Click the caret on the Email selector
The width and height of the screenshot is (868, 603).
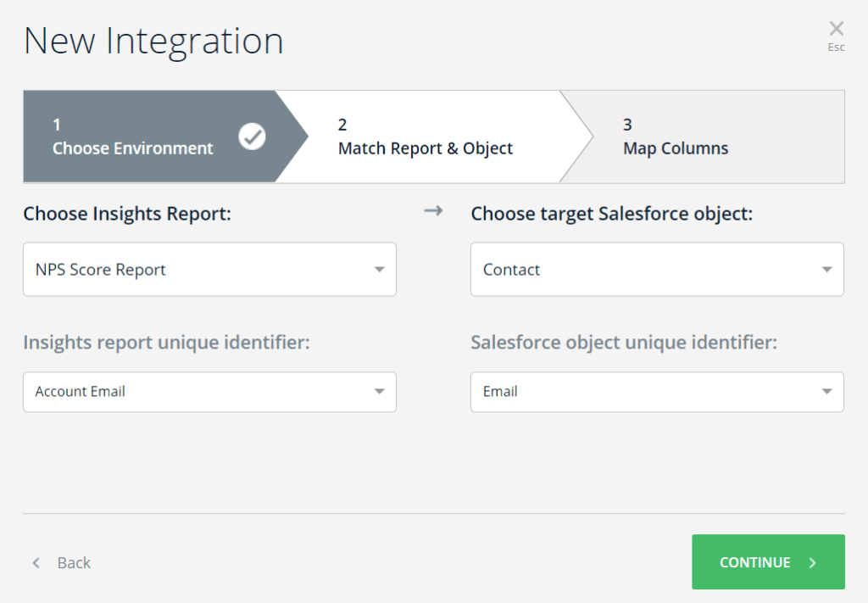click(x=826, y=392)
